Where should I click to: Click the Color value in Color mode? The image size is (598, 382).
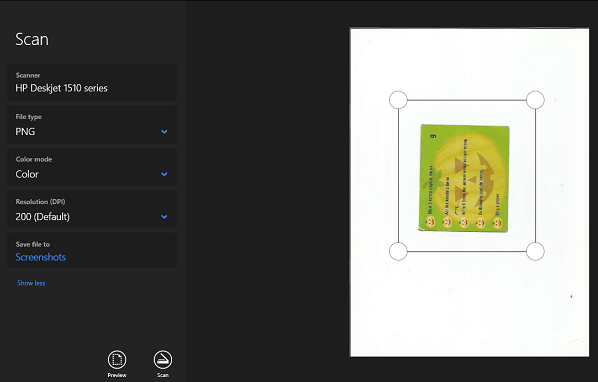[27, 174]
